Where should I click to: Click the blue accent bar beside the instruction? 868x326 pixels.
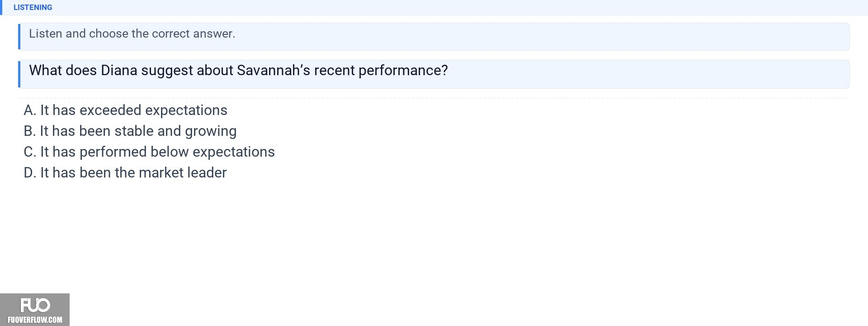pos(19,36)
